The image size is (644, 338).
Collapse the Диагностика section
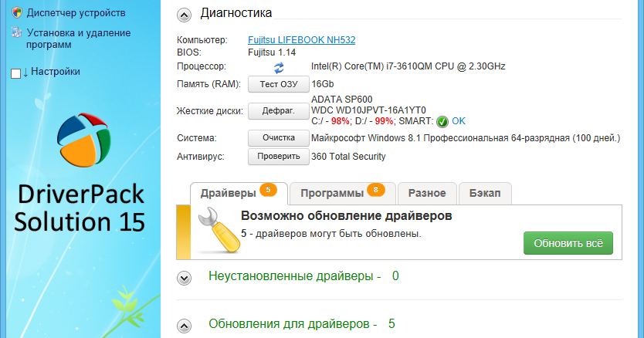coord(184,15)
